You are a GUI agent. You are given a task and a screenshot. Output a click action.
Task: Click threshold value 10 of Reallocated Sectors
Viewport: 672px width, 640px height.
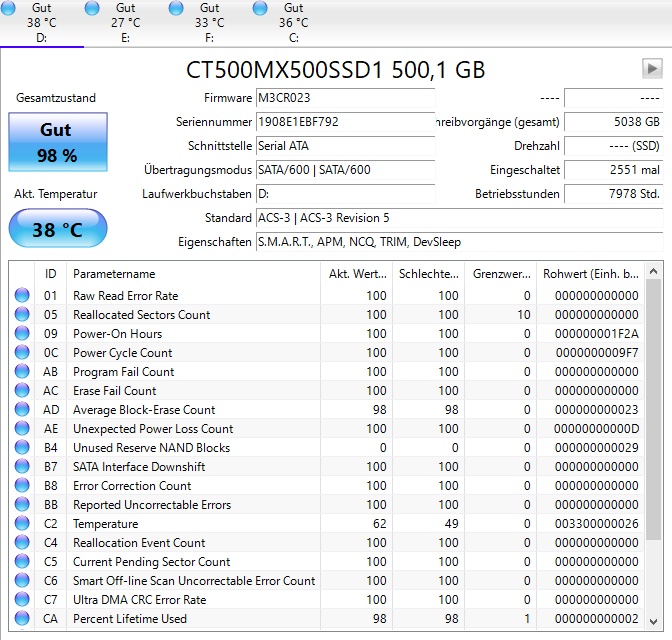tap(524, 315)
